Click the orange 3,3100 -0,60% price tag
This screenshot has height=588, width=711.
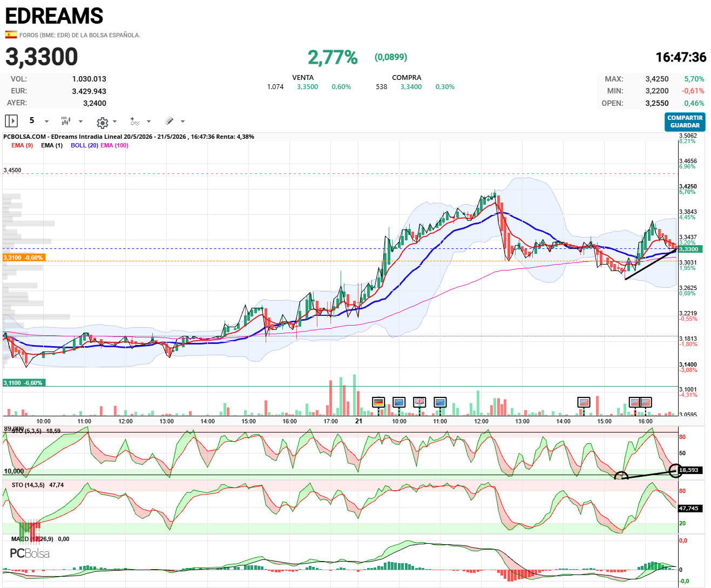point(23,258)
